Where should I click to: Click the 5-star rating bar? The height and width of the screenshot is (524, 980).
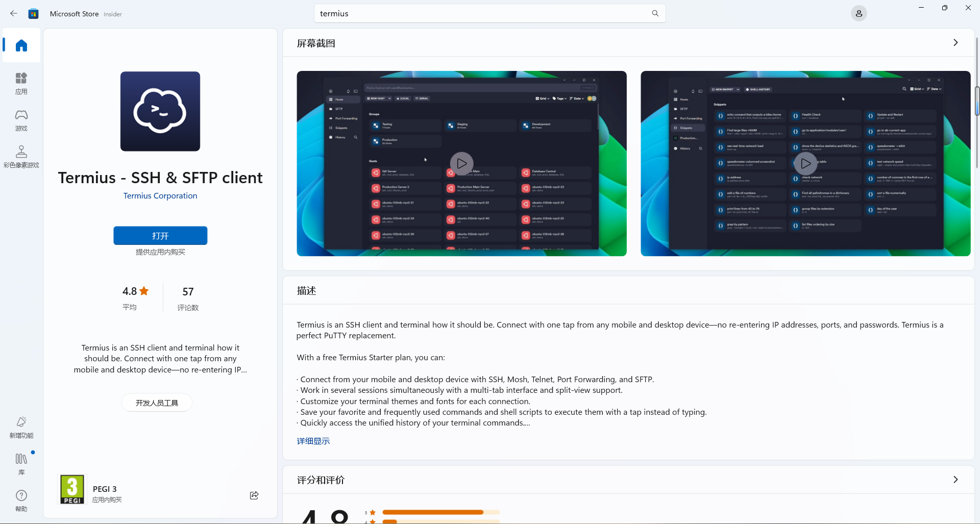pos(441,512)
